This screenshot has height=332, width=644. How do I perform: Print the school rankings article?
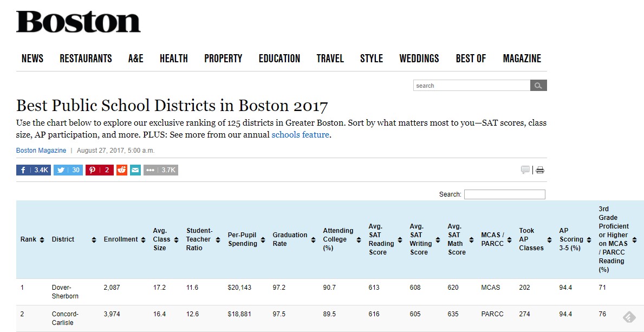pyautogui.click(x=539, y=170)
